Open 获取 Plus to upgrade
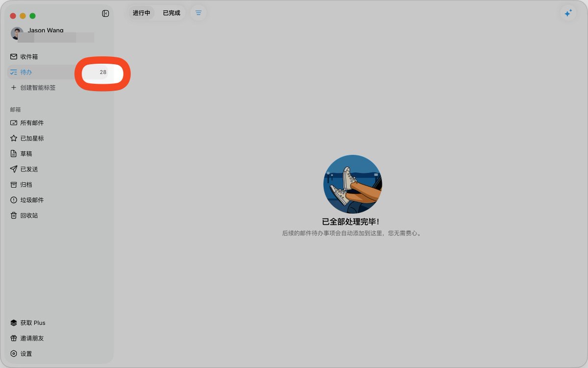Image resolution: width=588 pixels, height=368 pixels. click(31, 322)
